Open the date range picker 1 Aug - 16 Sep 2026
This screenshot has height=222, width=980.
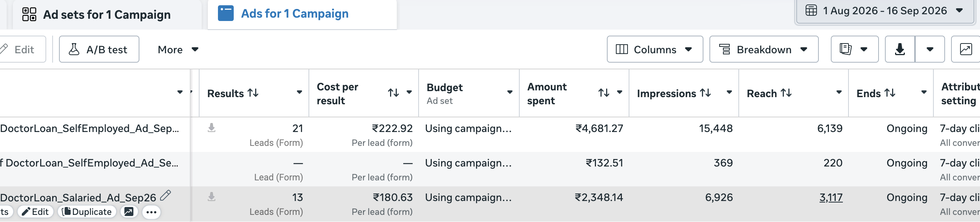tap(885, 11)
